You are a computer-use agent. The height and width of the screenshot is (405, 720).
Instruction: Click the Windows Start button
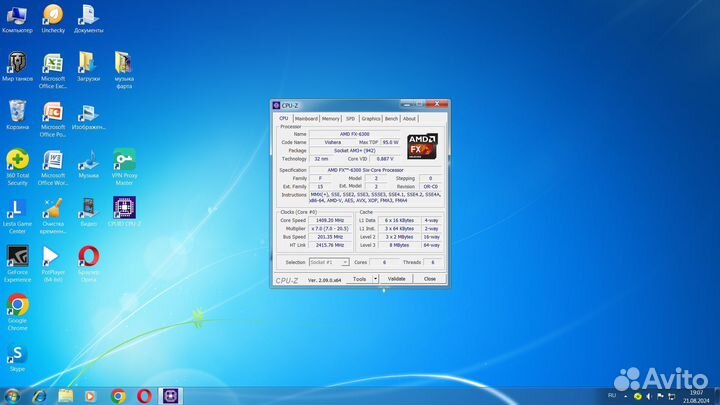click(x=13, y=395)
